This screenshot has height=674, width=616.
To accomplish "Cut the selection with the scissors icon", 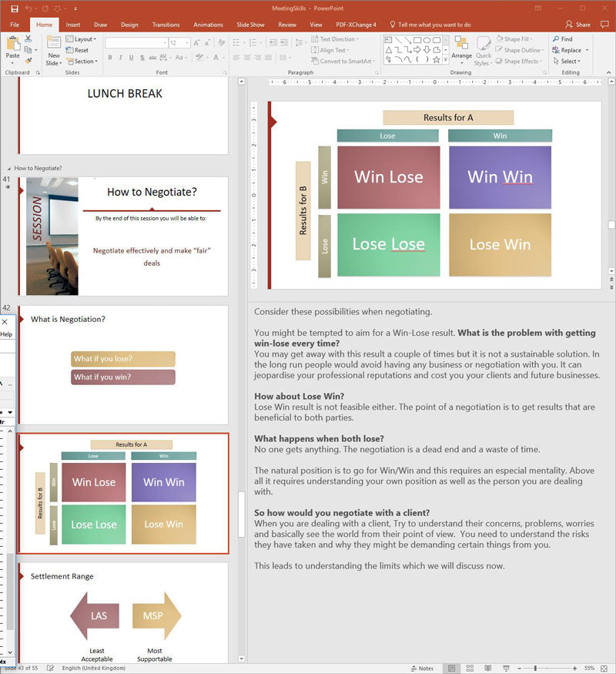I will pyautogui.click(x=28, y=39).
